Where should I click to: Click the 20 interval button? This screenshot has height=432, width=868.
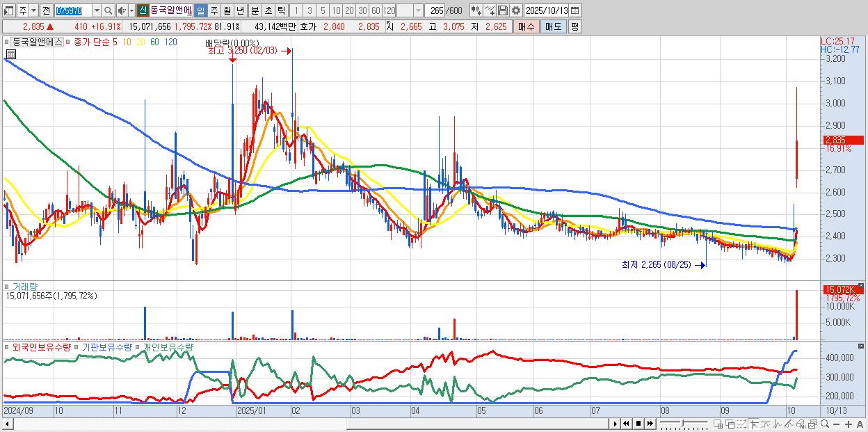tap(350, 10)
